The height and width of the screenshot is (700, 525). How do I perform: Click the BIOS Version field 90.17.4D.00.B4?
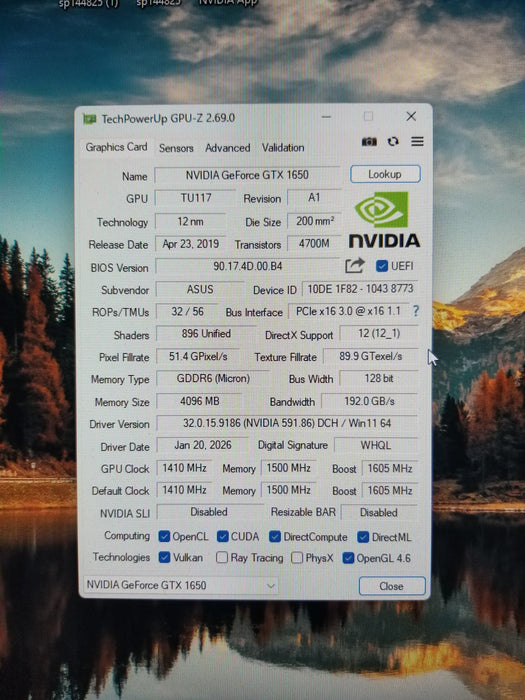(x=248, y=267)
